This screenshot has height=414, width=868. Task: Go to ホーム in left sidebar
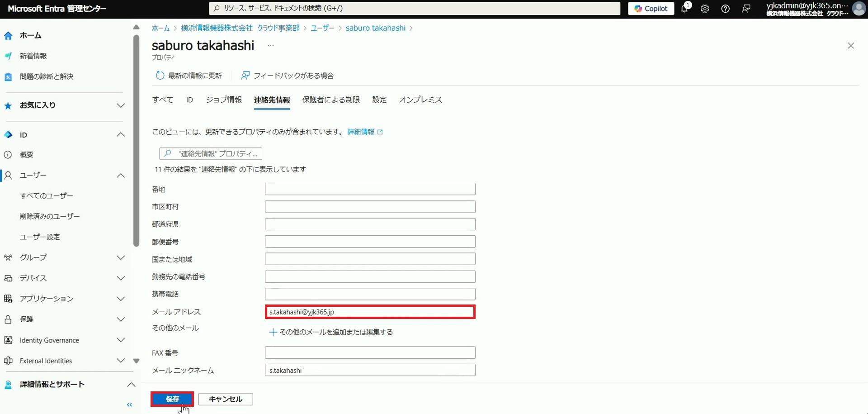tap(30, 35)
